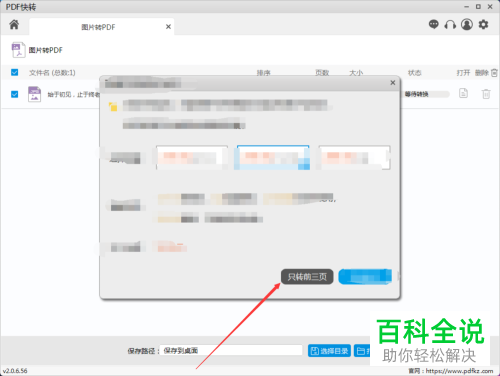This screenshot has height=376, width=500.
Task: Open the official website link
Action: (459, 371)
